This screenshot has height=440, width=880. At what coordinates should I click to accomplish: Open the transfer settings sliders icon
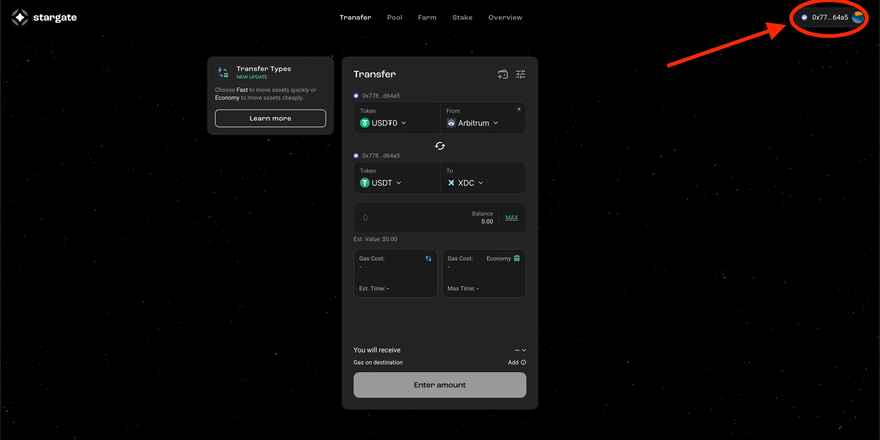(x=520, y=74)
